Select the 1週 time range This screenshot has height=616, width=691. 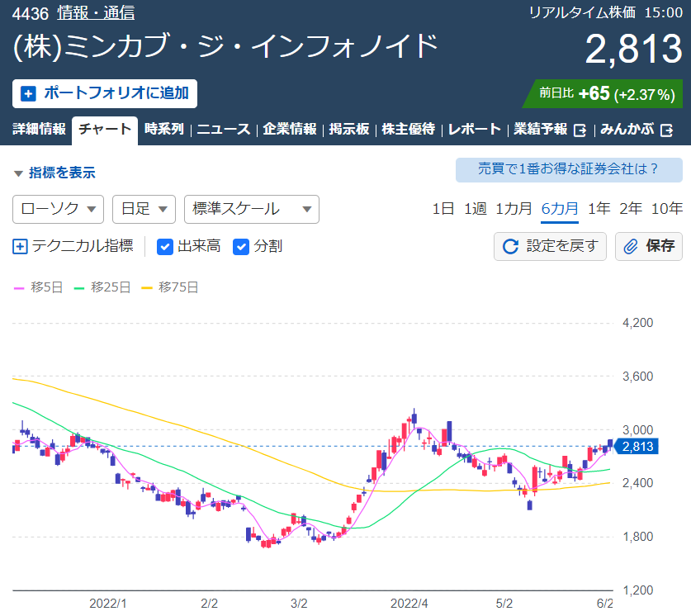click(475, 208)
